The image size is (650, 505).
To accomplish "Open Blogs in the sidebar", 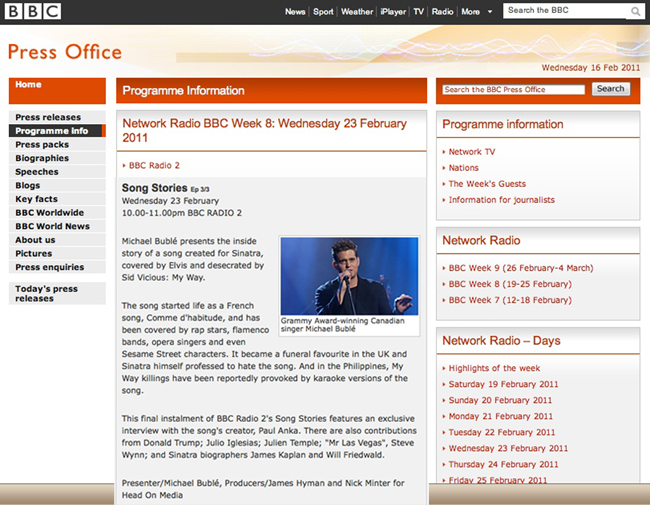I will point(57,185).
